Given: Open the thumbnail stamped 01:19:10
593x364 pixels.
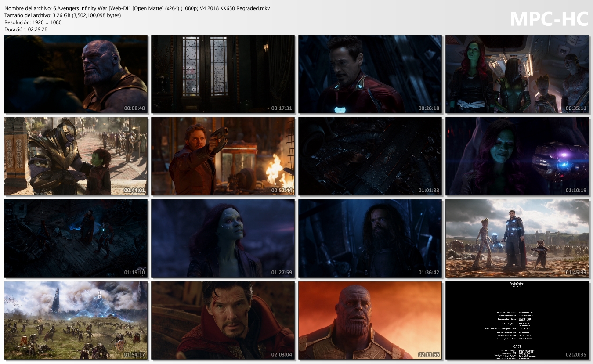Looking at the screenshot, I should [76, 238].
